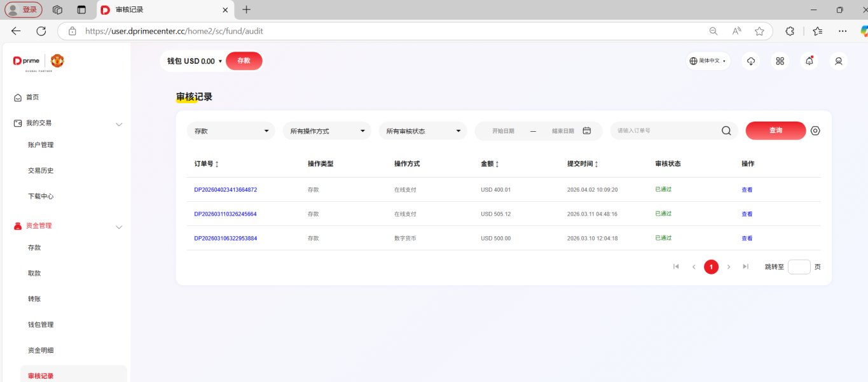Image resolution: width=868 pixels, height=382 pixels.
Task: Open the 存款 operation type filter dropdown
Action: [x=231, y=131]
